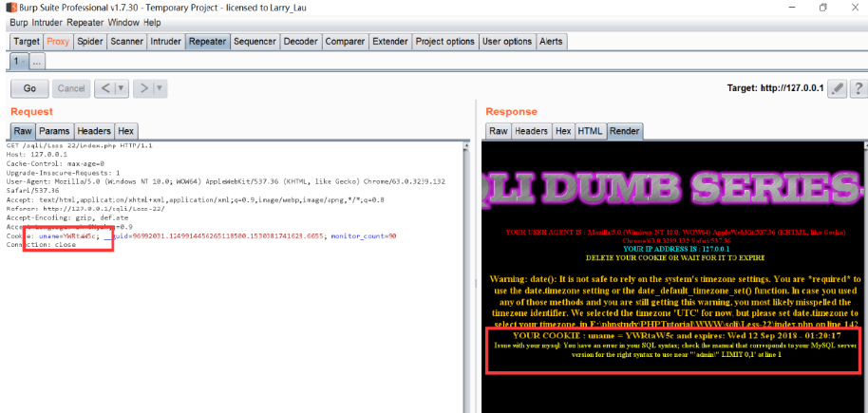The width and height of the screenshot is (868, 413).
Task: Switch to the Target tab
Action: coord(27,42)
